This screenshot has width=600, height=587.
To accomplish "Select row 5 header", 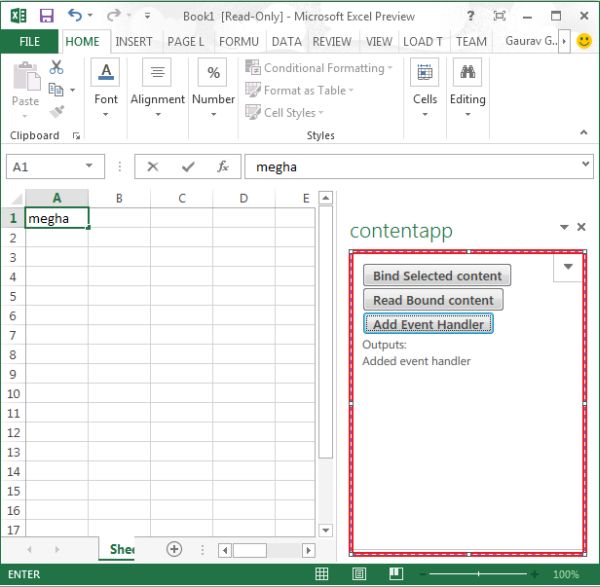I will pyautogui.click(x=13, y=296).
